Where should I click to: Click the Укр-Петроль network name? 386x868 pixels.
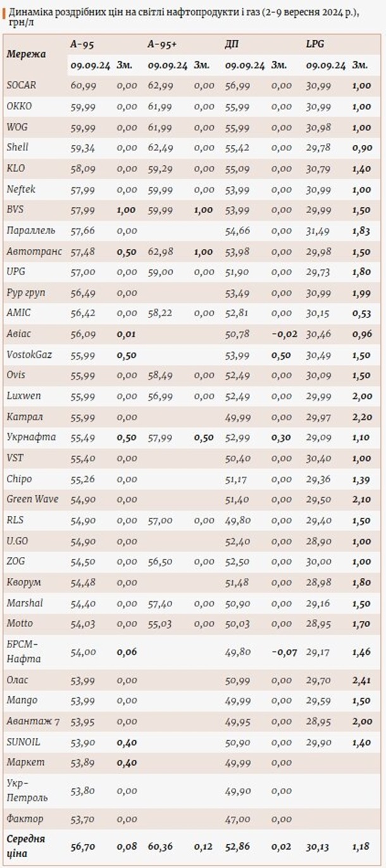tap(27, 791)
